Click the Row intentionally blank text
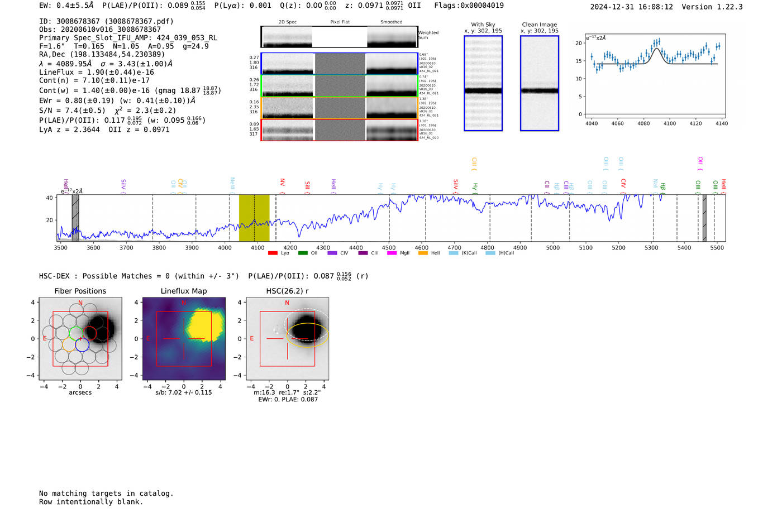 tap(91, 502)
